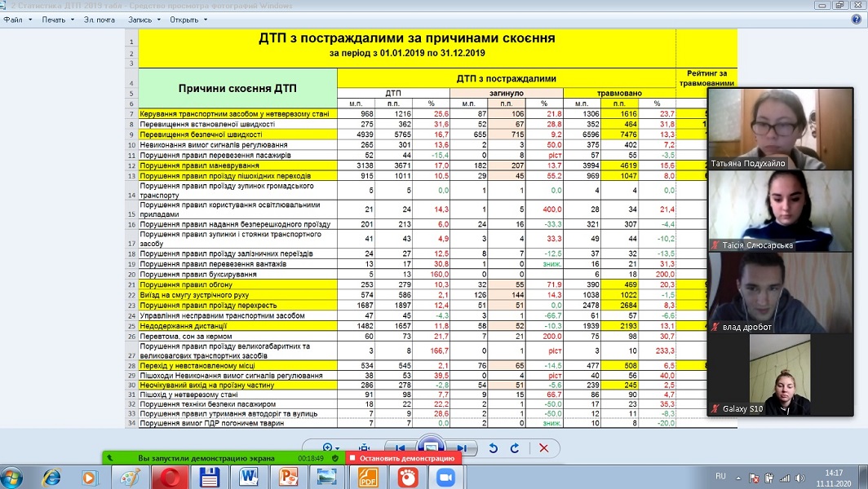Click the 'Причини скоєння ДТП' header cell
868x489 pixels.
pyautogui.click(x=237, y=88)
